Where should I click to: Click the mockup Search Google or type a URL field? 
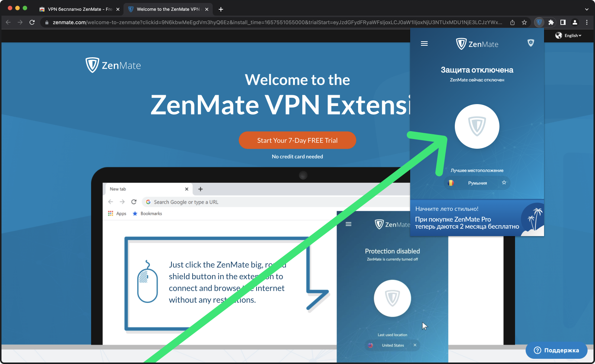click(276, 202)
